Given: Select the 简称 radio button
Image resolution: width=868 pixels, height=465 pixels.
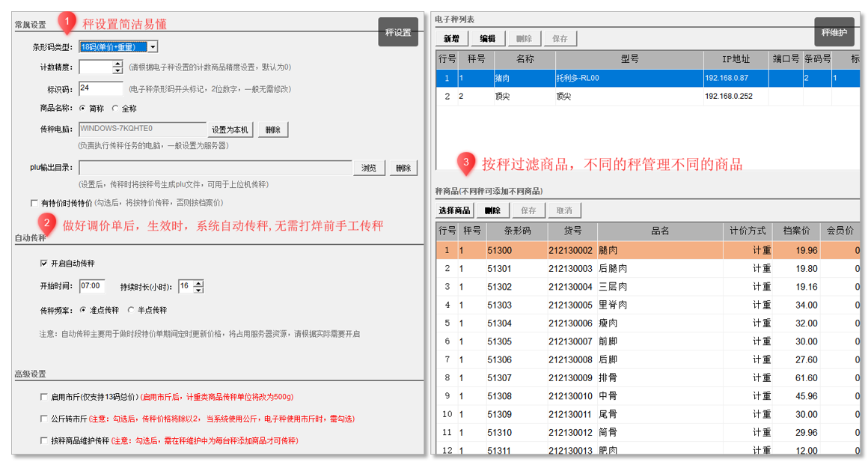Looking at the screenshot, I should point(82,108).
